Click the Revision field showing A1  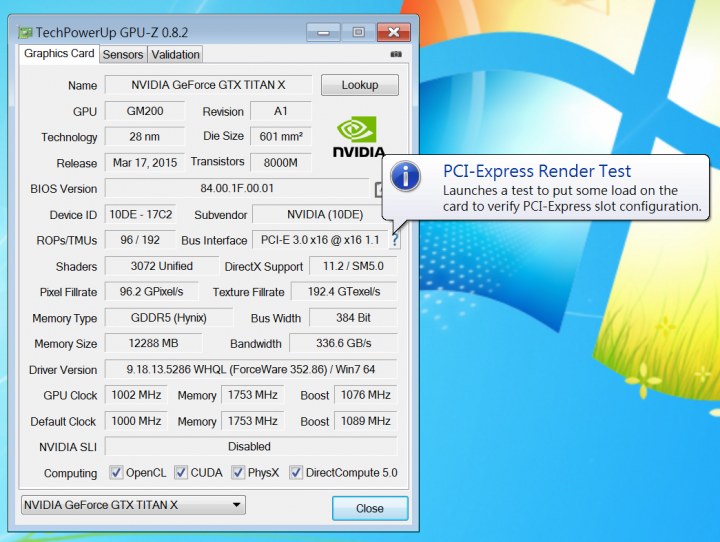(x=281, y=111)
